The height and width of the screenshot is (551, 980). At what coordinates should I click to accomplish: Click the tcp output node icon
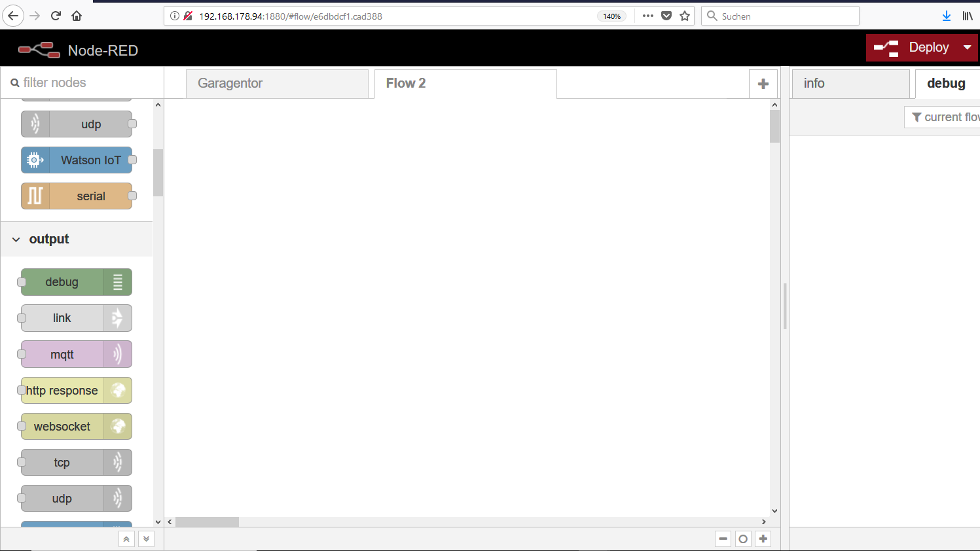pos(118,463)
